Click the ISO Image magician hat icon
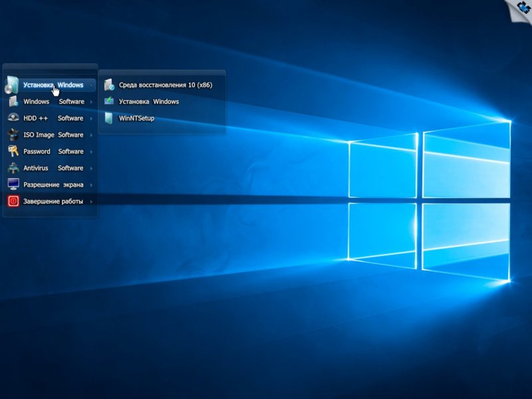532x399 pixels. 13,134
